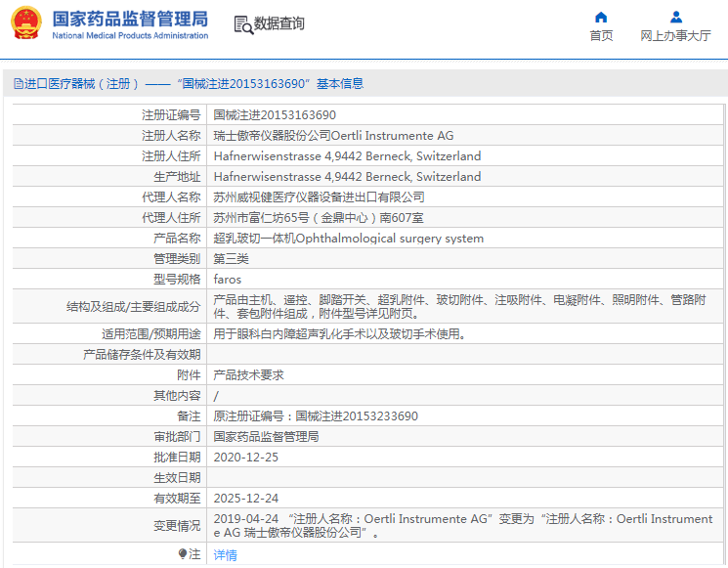Click the 审批部门 label
The width and height of the screenshot is (728, 568).
pos(177,437)
